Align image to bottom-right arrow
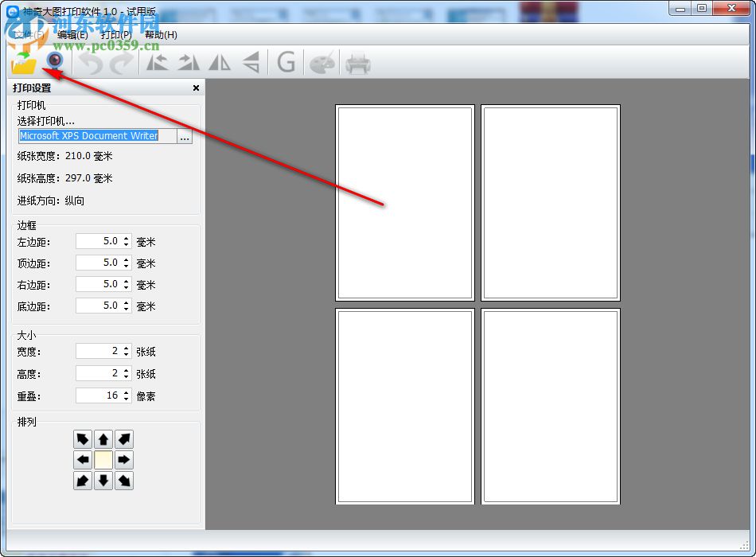This screenshot has height=557, width=756. pyautogui.click(x=124, y=481)
